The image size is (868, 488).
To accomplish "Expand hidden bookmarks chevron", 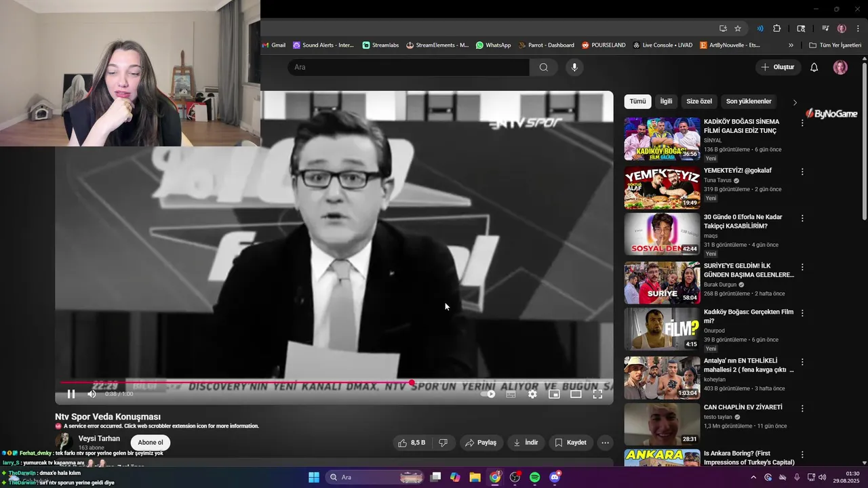I will [x=791, y=45].
